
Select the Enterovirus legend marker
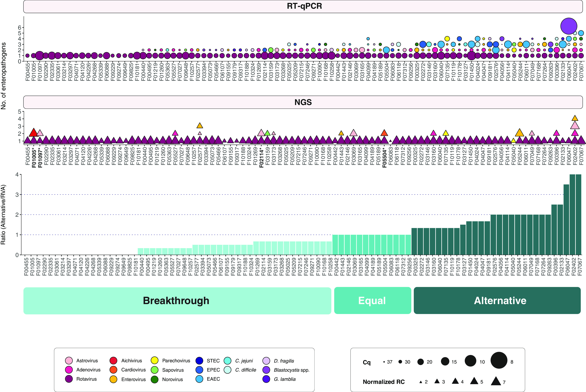pos(113,379)
